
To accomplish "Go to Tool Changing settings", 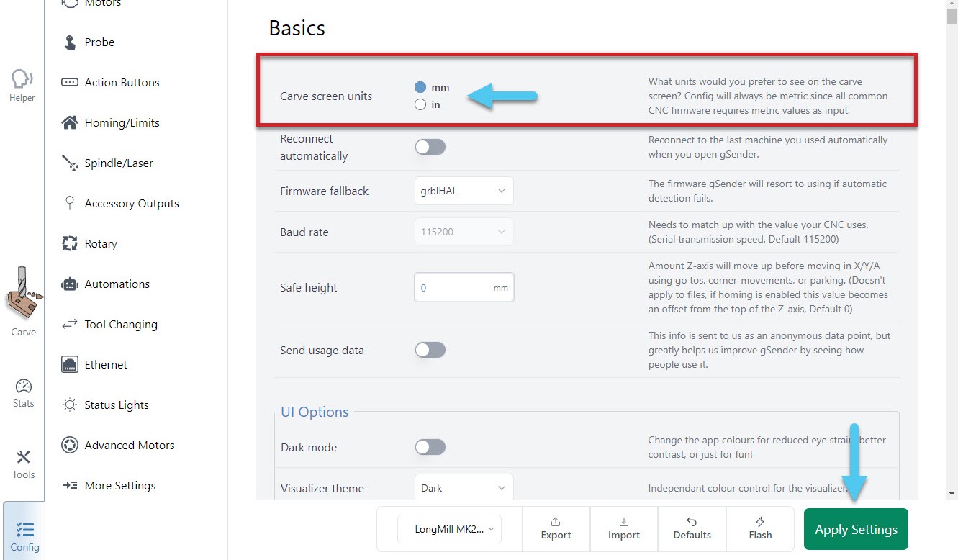I will point(121,325).
